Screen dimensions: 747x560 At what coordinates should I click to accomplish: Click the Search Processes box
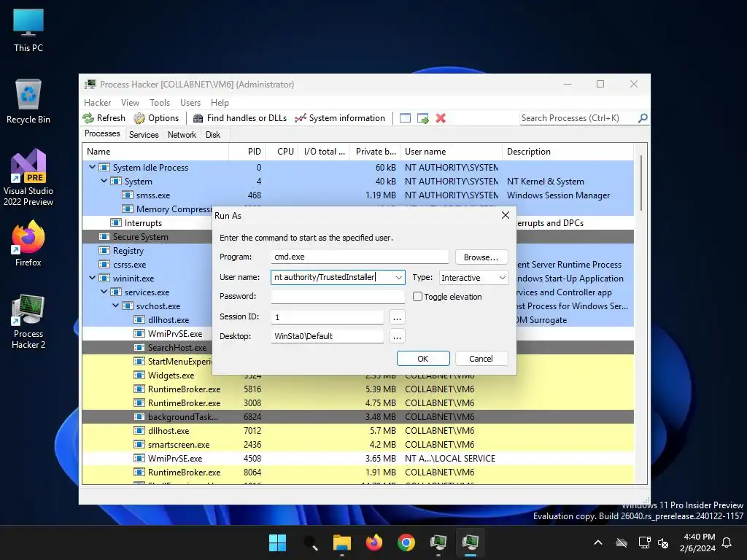coord(578,118)
